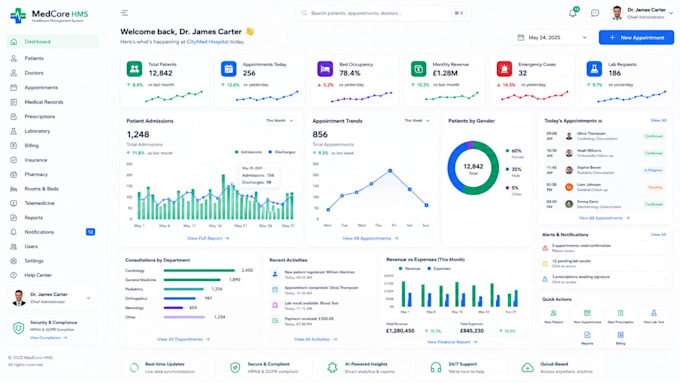Click the Real-time Updates refresh icon
Screen dimensions: 680x383
(134, 368)
